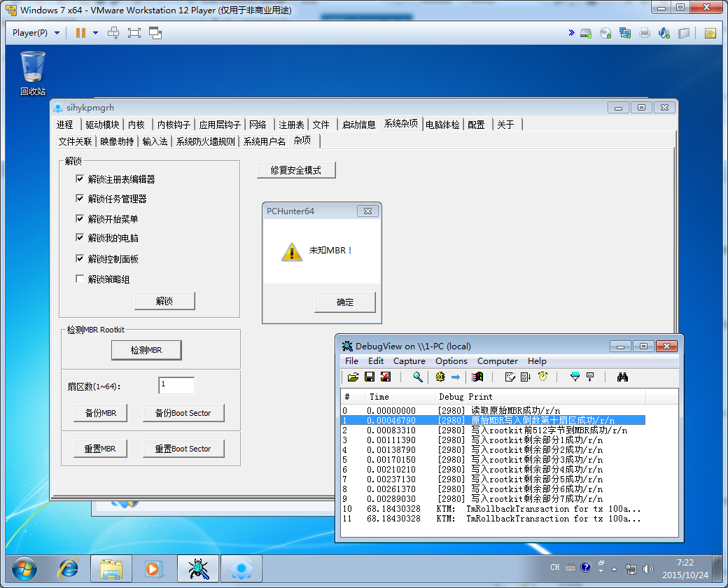Click the Log to file icon in DebugView
Viewport: 728px width, 588px height.
(x=386, y=377)
